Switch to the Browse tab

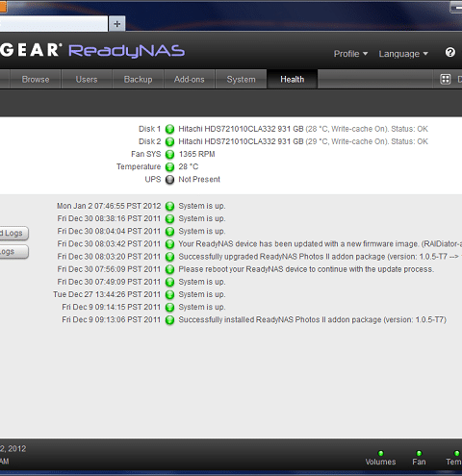[x=36, y=79]
